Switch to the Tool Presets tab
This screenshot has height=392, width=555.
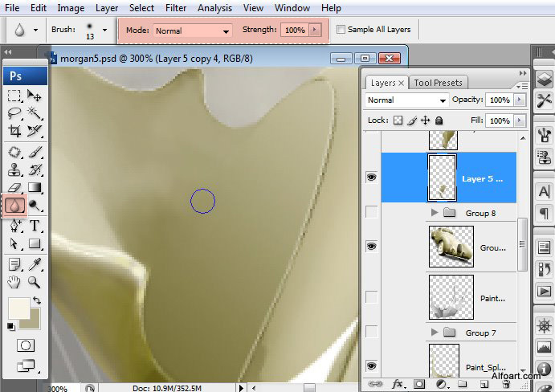click(438, 83)
